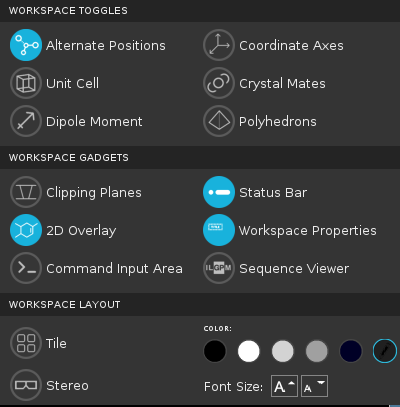The image size is (400, 407).
Task: Enable Stereo viewing mode
Action: (26, 385)
